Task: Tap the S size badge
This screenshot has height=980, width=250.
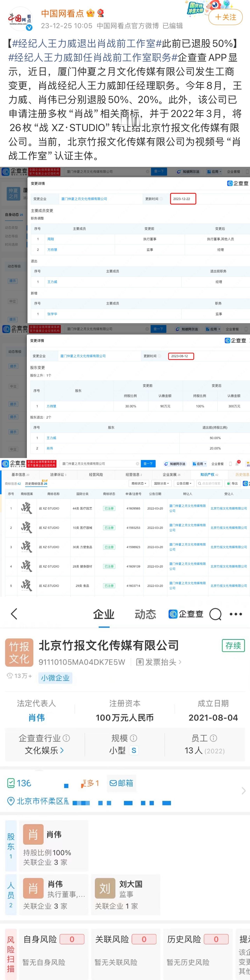Action: pyautogui.click(x=133, y=750)
